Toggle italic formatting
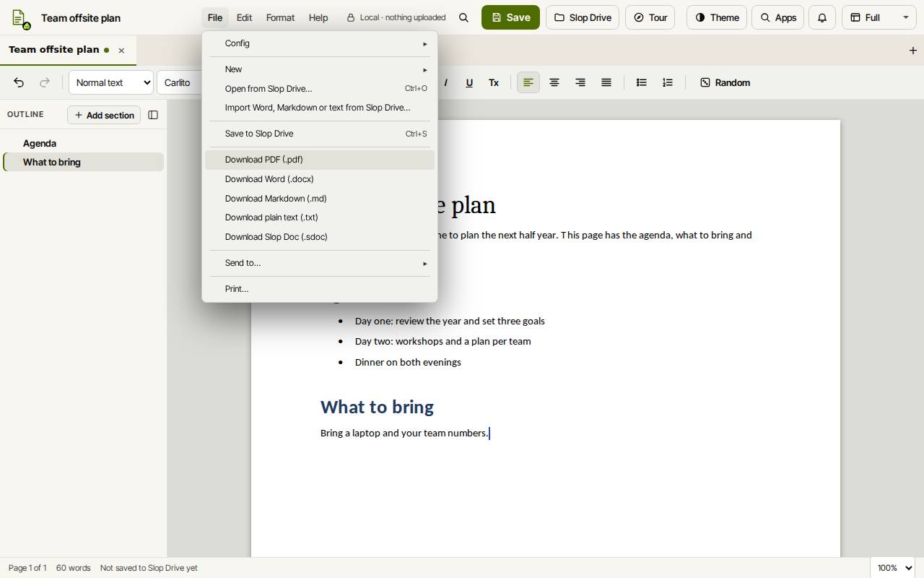The height and width of the screenshot is (578, 924). (446, 82)
